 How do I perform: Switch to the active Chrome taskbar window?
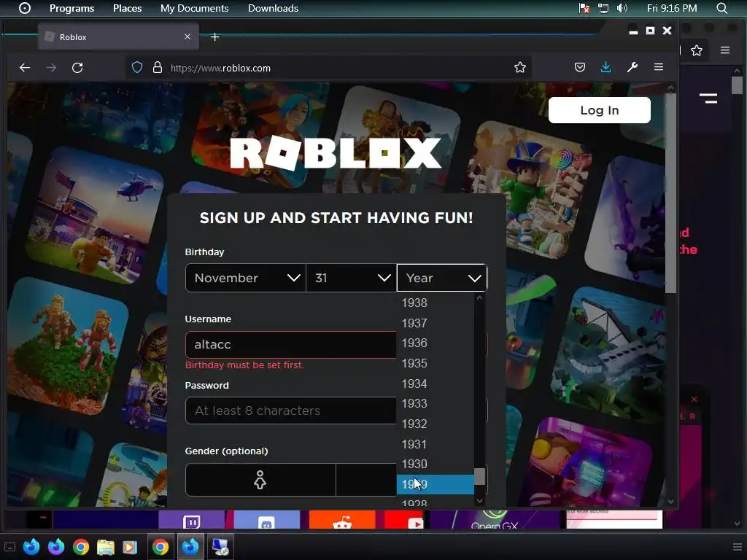coord(160,547)
